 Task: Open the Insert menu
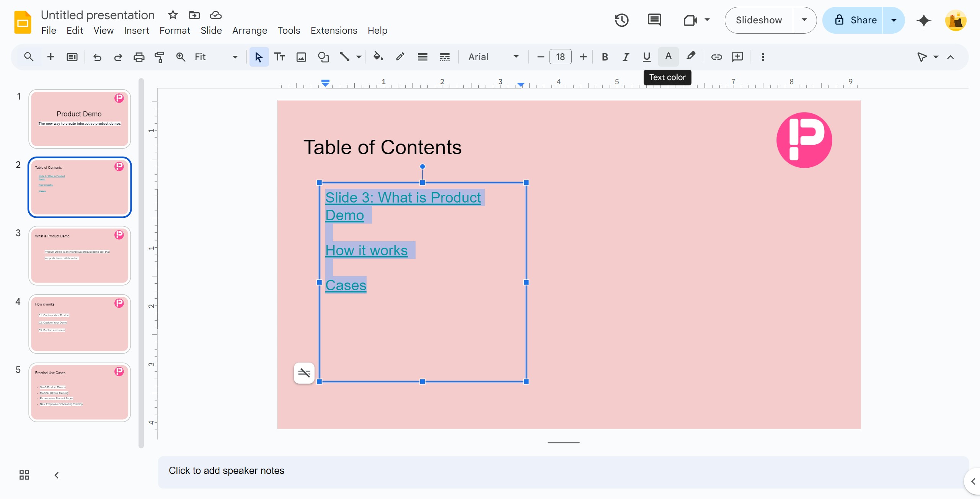click(137, 30)
